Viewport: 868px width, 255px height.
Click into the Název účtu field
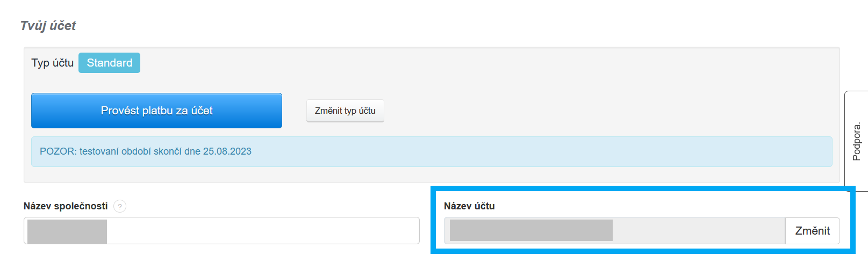[614, 231]
